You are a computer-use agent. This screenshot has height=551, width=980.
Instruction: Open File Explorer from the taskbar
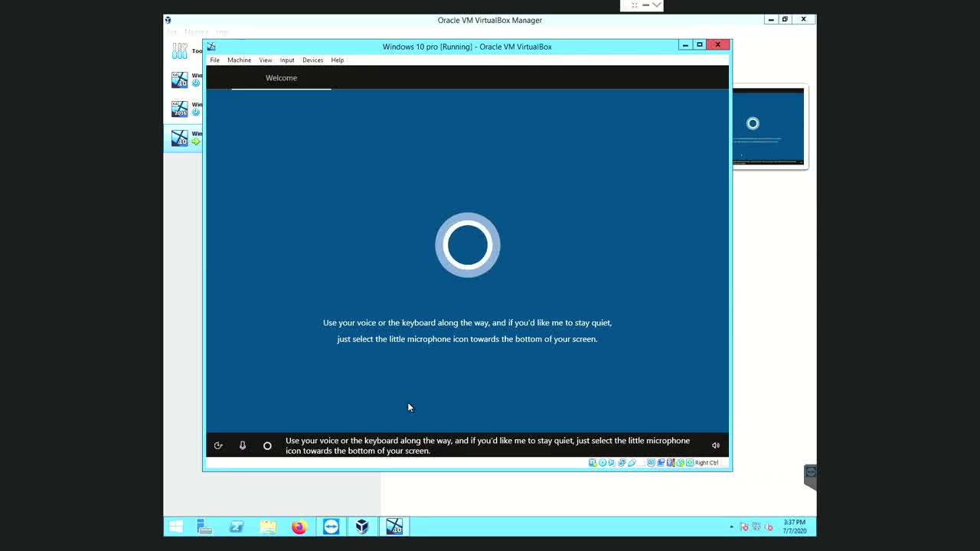(x=268, y=527)
